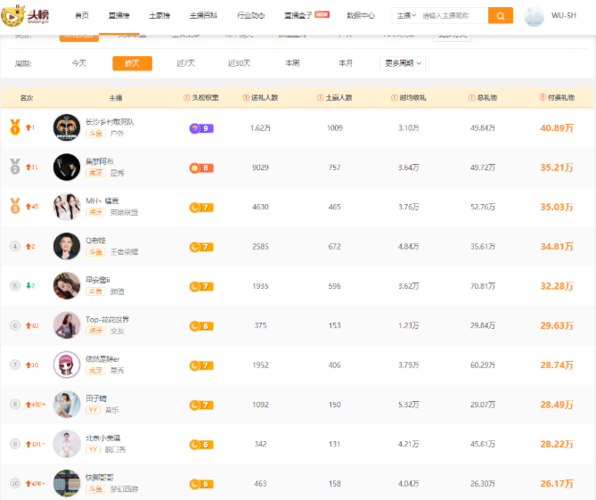Click the weight badge in the 34.81万 row

201,247
